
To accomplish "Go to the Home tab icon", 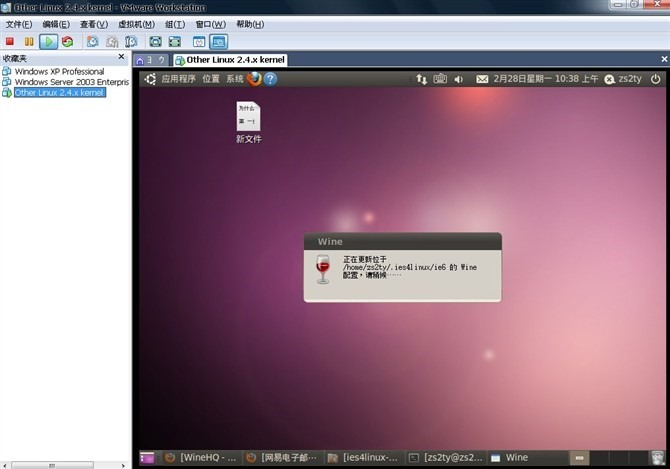I will (140, 60).
